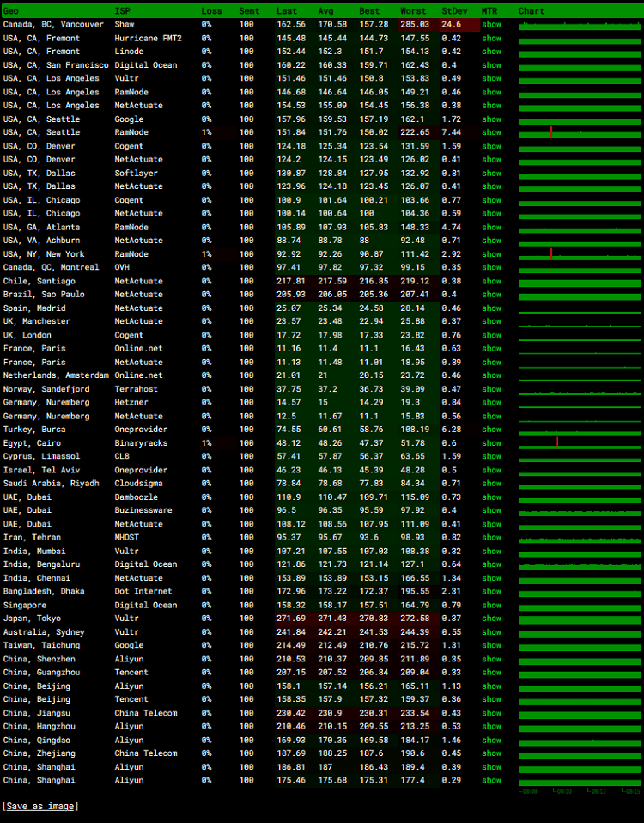644x823 pixels.
Task: Open 'show' link for Taiwan, Taichung
Action: point(491,645)
